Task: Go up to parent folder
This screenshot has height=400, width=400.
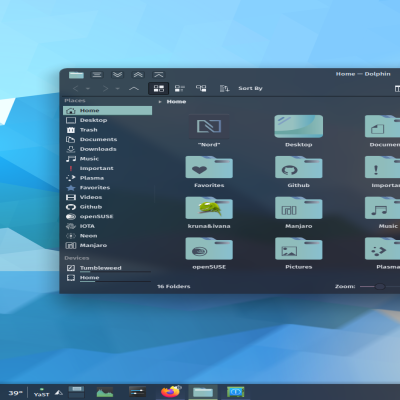Action: (x=134, y=88)
